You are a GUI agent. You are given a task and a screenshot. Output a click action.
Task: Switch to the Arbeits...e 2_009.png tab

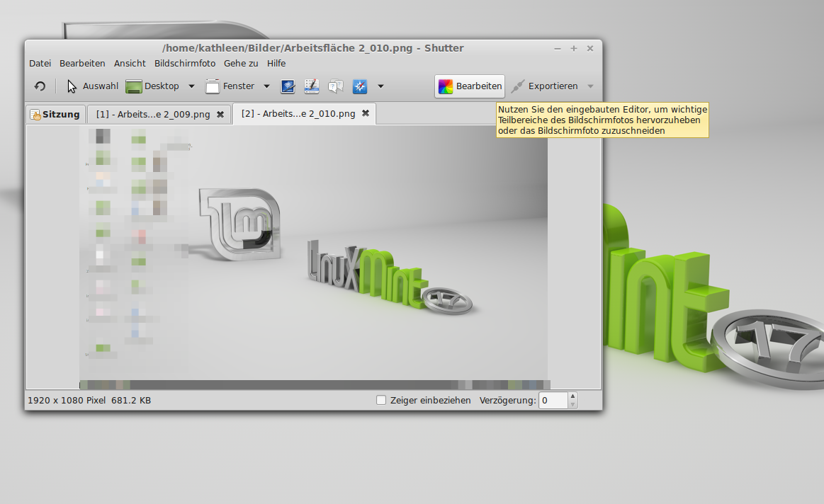pyautogui.click(x=153, y=115)
